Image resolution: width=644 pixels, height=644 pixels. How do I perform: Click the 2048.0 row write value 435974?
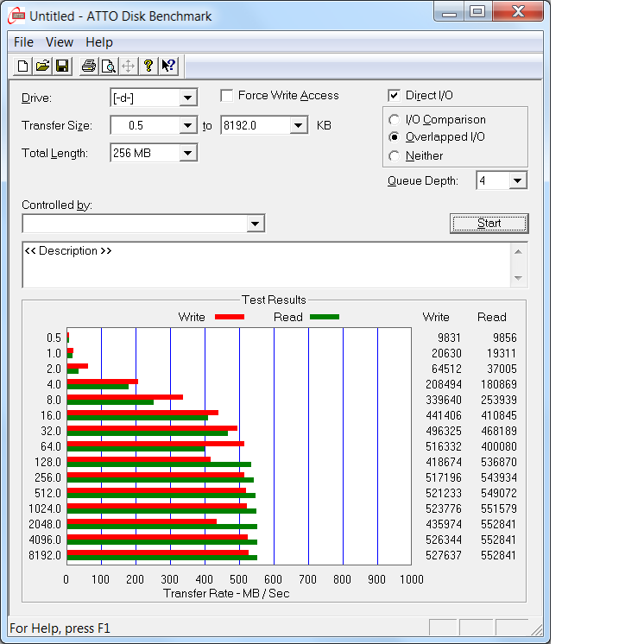click(x=444, y=524)
